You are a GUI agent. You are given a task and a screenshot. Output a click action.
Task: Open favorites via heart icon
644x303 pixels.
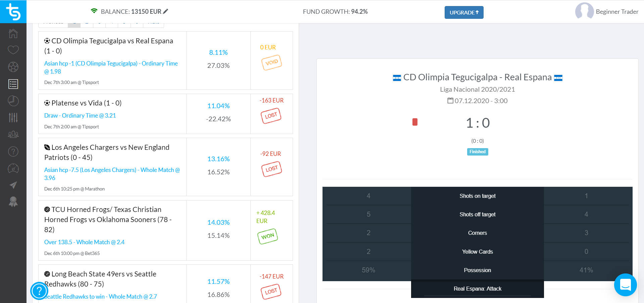pos(13,50)
